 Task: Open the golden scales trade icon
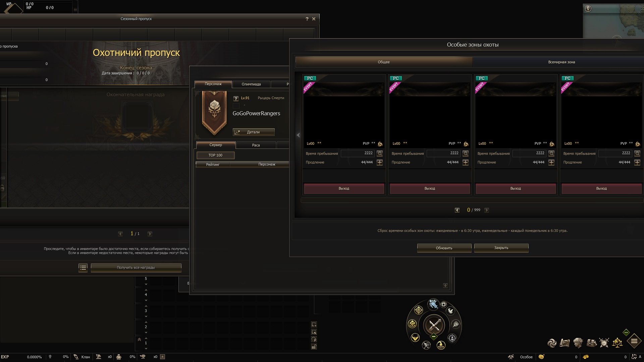point(618,343)
